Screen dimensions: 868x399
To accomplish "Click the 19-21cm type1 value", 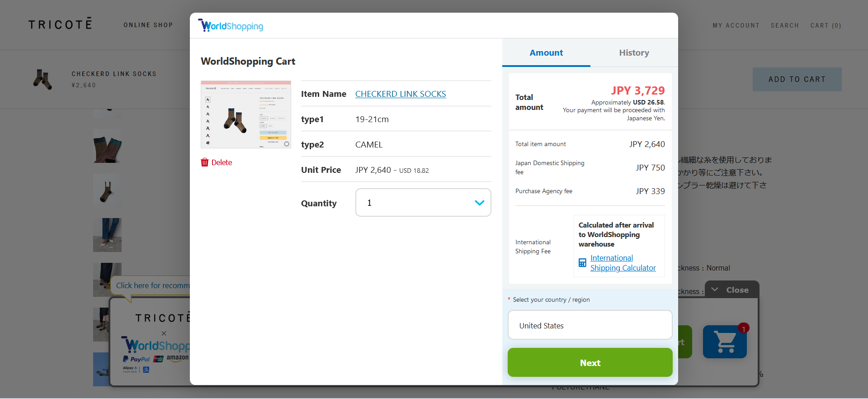I will point(372,119).
